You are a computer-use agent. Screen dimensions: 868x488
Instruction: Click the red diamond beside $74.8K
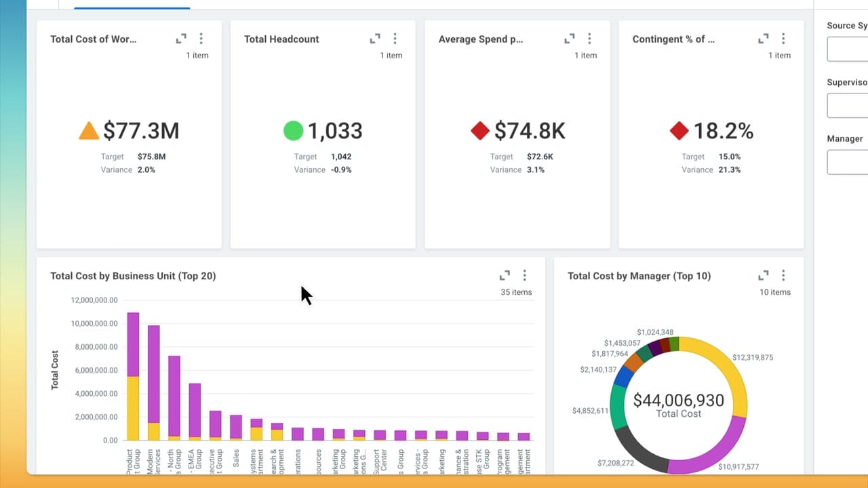pyautogui.click(x=480, y=130)
